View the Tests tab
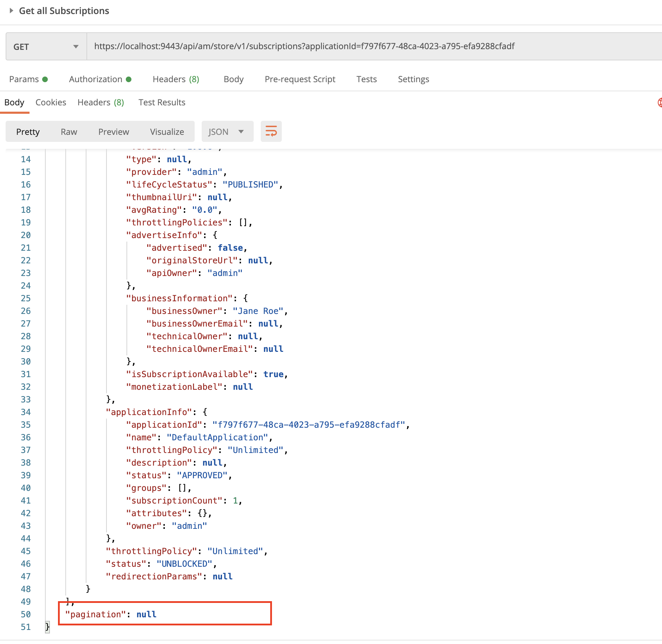Viewport: 662px width, 644px height. click(366, 79)
